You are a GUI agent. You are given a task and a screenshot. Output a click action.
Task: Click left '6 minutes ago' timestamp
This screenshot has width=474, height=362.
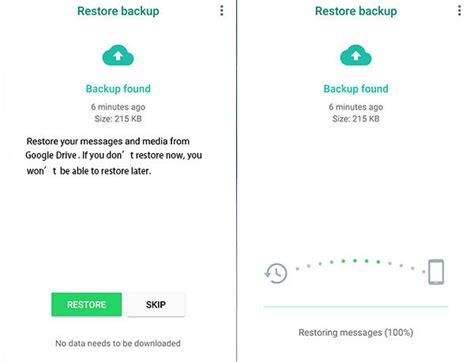click(118, 107)
